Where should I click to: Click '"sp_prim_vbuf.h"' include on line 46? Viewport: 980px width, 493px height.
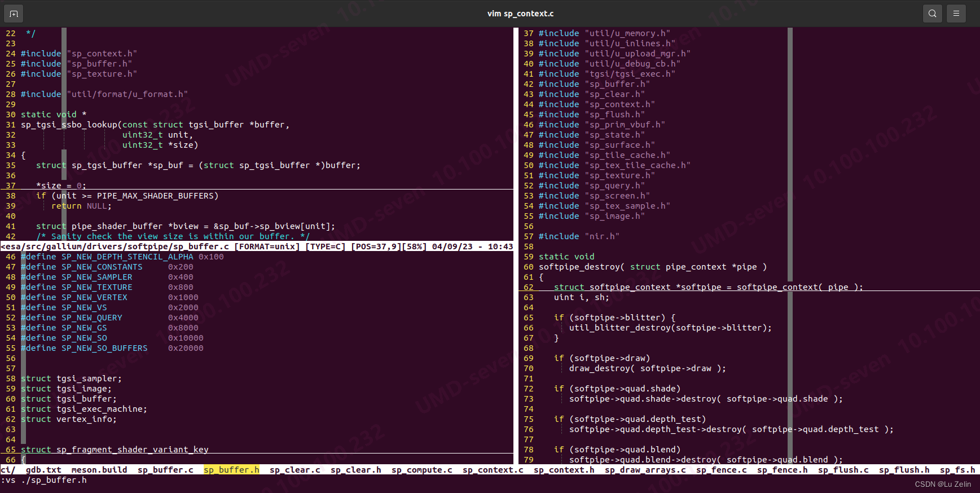[x=625, y=125]
